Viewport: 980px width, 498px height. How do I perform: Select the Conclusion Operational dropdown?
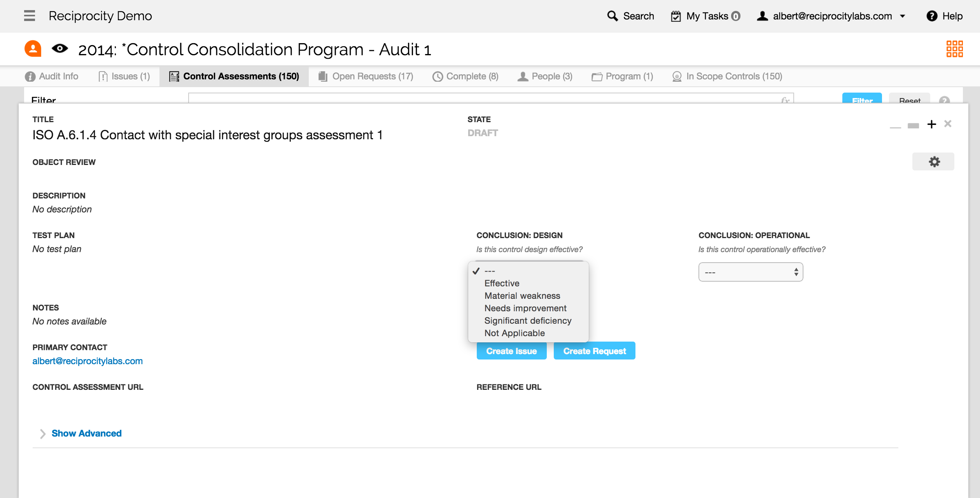[x=751, y=272]
